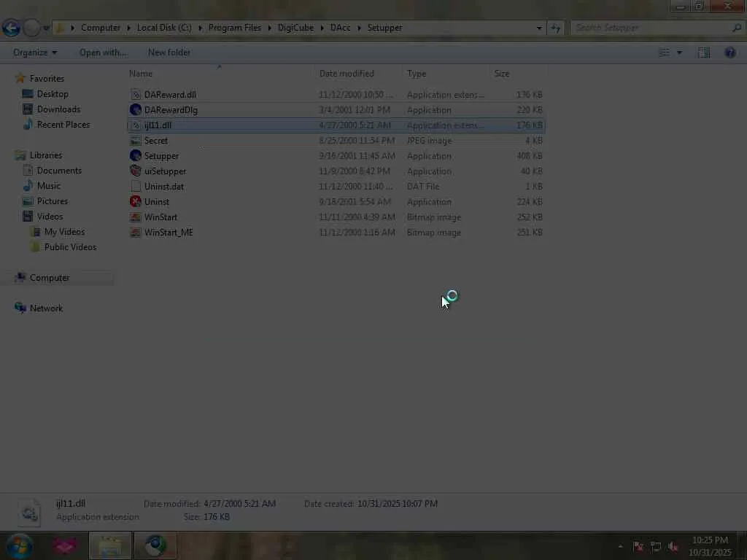Viewport: 747px width, 560px height.
Task: Click the Favorites star in navigation pane
Action: [x=20, y=78]
